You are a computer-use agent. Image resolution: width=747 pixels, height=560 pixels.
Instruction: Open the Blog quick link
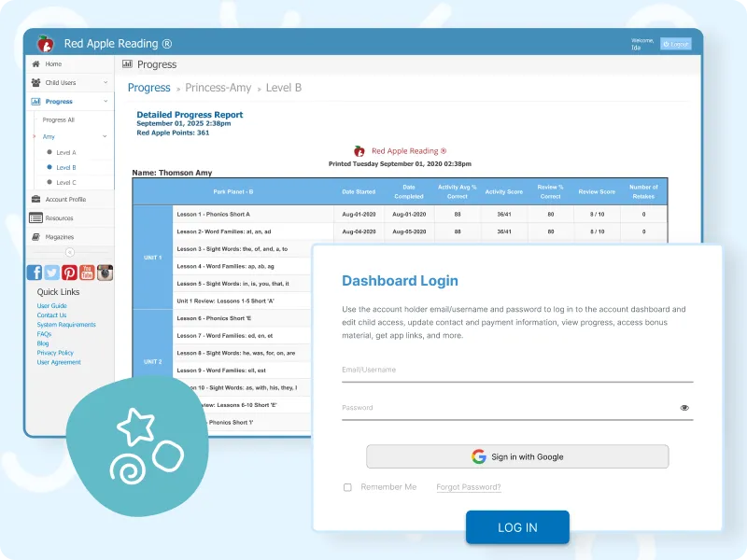(43, 343)
